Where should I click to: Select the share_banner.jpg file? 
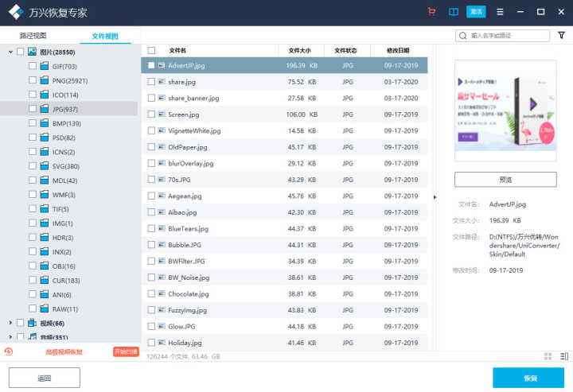tap(284, 98)
